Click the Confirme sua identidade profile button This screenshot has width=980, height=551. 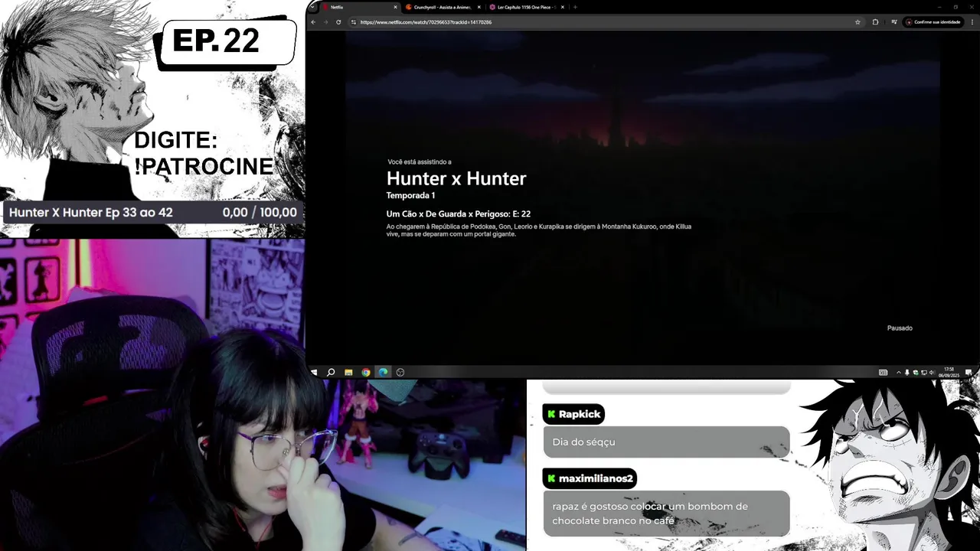tap(933, 22)
